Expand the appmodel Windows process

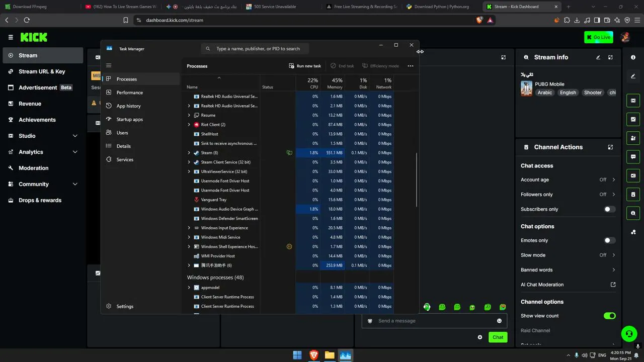click(x=189, y=288)
